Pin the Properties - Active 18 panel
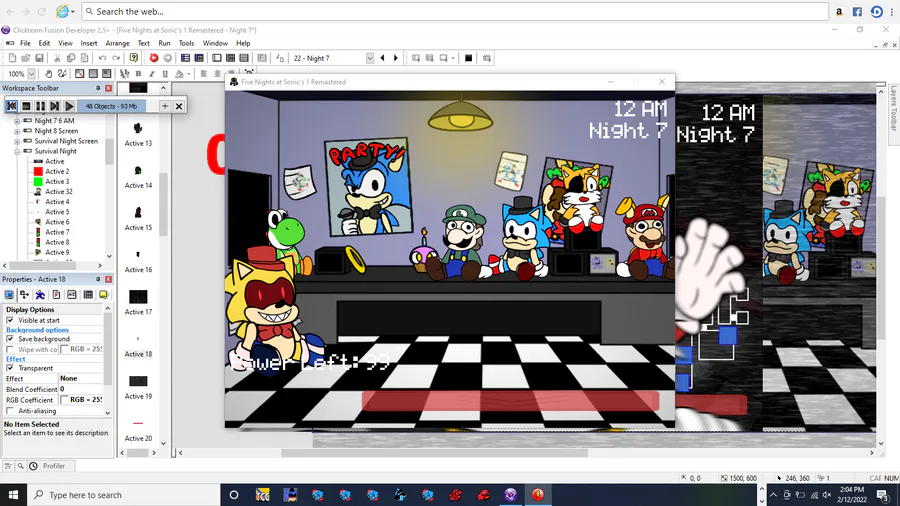The height and width of the screenshot is (506, 900). point(98,279)
